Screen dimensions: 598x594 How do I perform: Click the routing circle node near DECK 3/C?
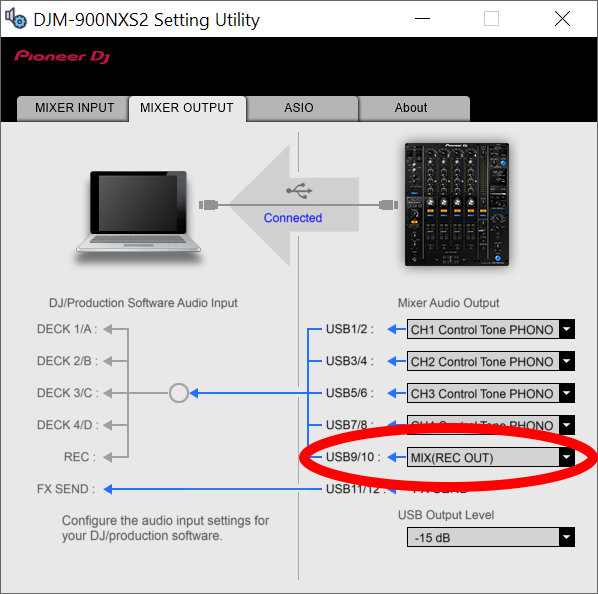click(179, 393)
